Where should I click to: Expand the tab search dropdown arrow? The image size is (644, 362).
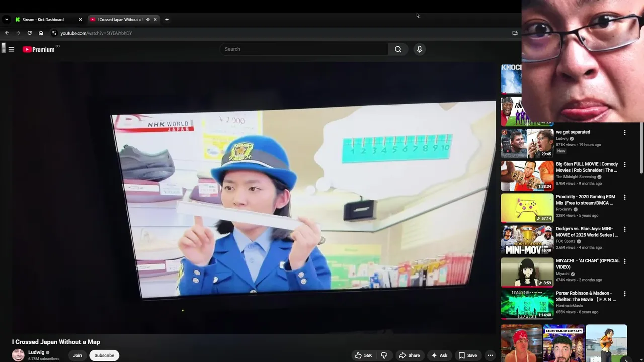pos(6,20)
